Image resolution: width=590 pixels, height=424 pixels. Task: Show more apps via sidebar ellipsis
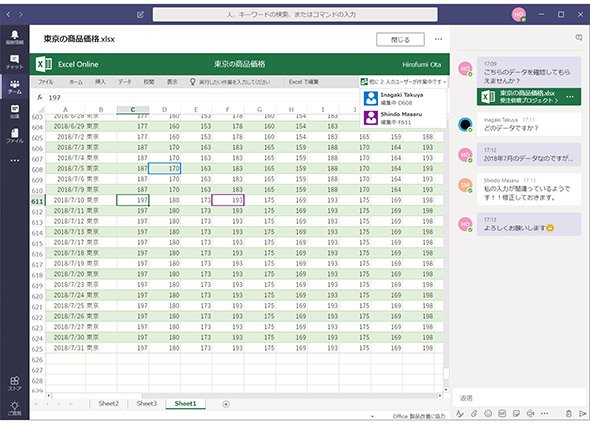pyautogui.click(x=14, y=160)
